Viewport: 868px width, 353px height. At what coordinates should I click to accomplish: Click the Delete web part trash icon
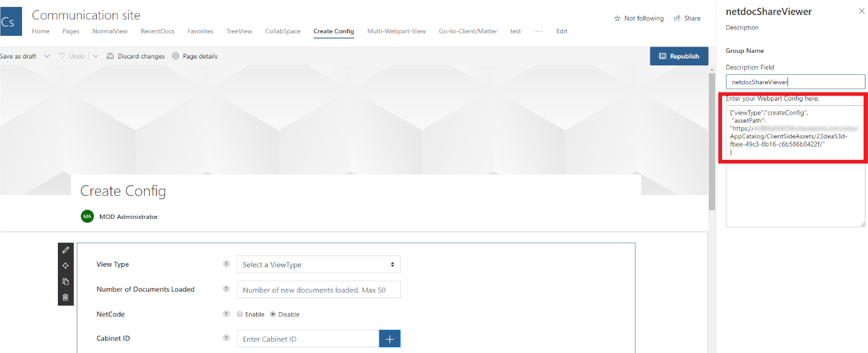coord(66,297)
